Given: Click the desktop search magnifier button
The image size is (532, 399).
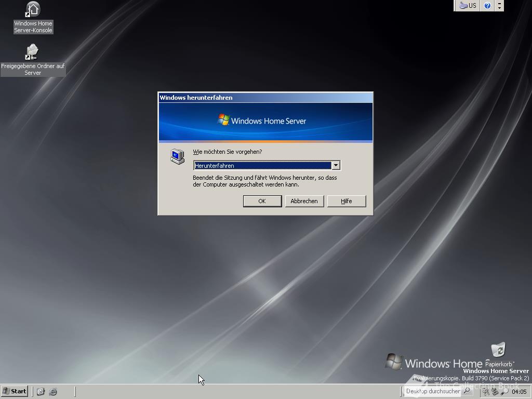Looking at the screenshot, I should click(467, 391).
